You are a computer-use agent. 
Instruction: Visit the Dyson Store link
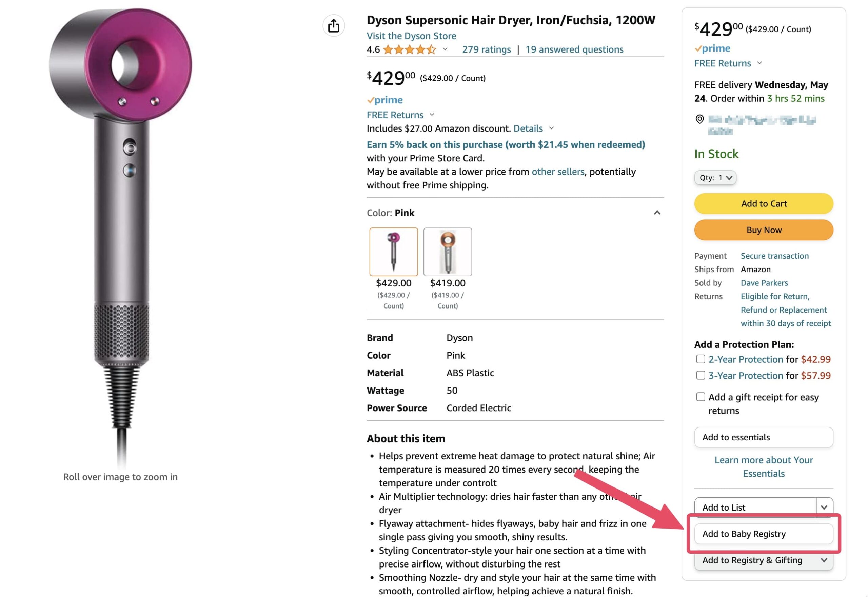coord(411,36)
